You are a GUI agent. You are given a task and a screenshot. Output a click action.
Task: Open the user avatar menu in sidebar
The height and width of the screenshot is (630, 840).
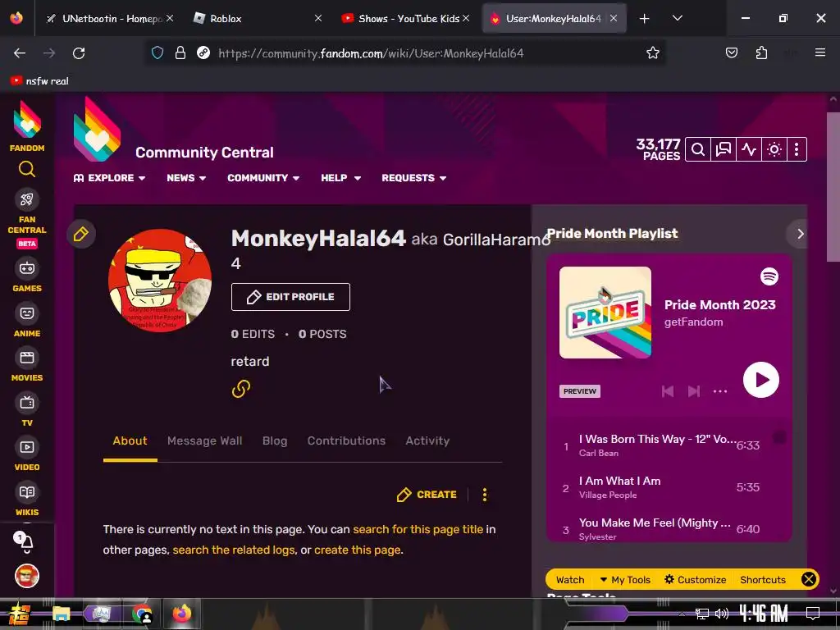point(27,576)
